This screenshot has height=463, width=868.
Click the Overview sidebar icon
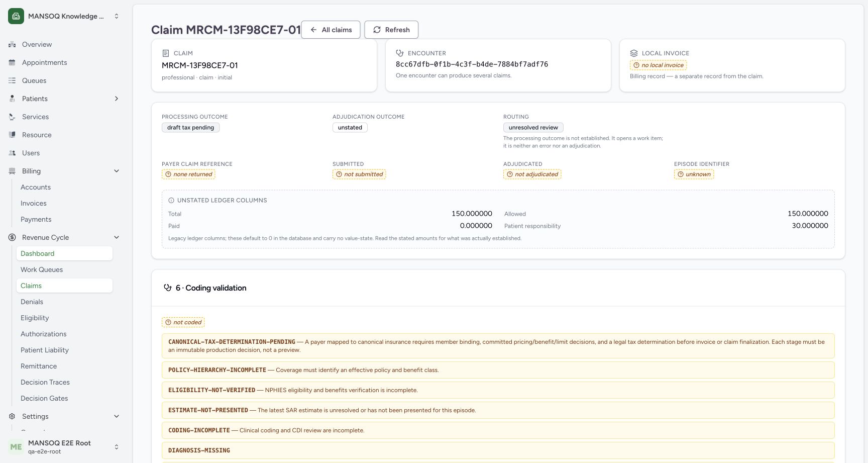(12, 44)
